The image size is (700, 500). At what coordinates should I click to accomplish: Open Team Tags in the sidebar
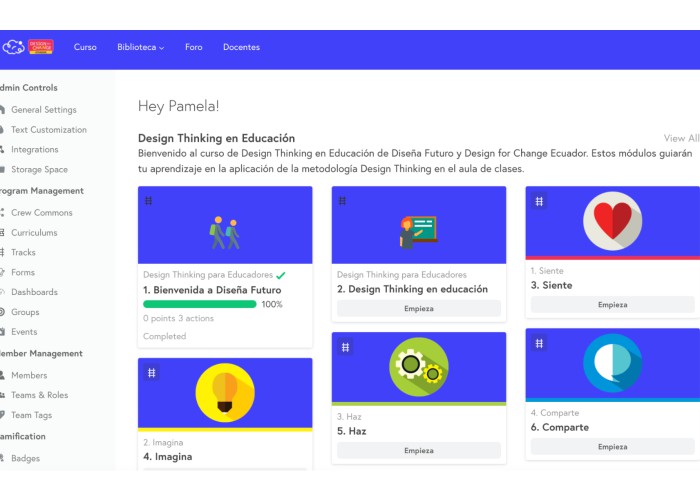32,415
